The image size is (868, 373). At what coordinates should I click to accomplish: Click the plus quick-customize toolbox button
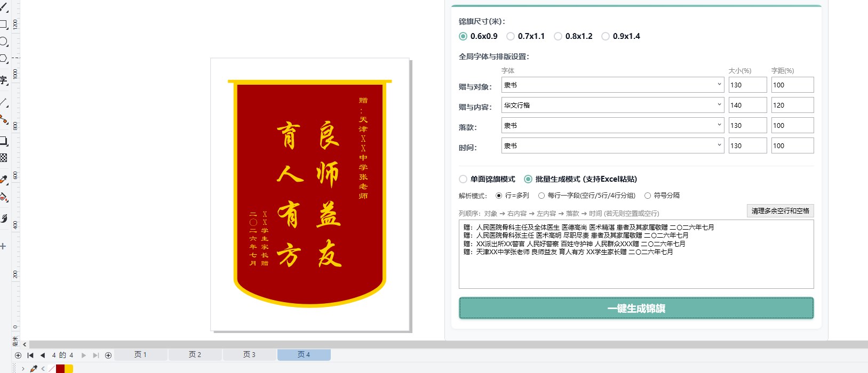(3, 246)
